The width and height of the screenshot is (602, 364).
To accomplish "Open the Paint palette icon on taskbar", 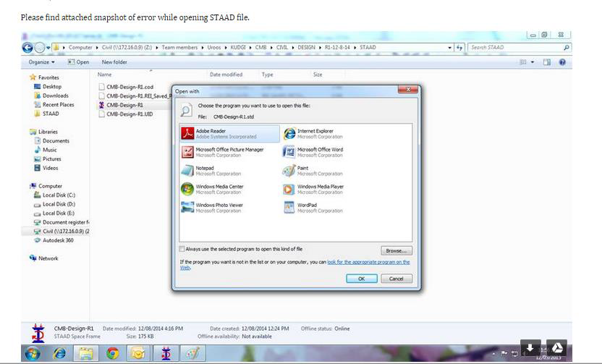I will pos(192,353).
